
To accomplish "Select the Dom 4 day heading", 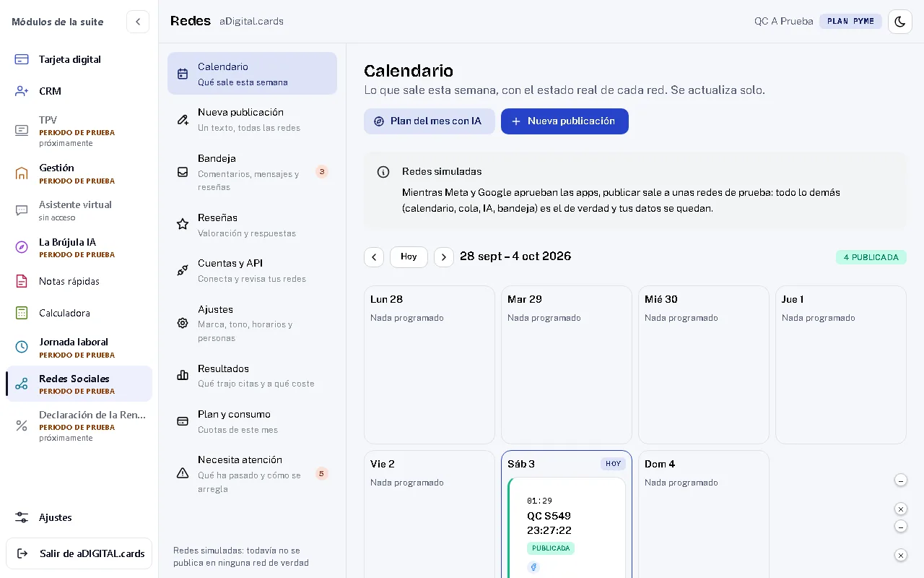I will 660,464.
